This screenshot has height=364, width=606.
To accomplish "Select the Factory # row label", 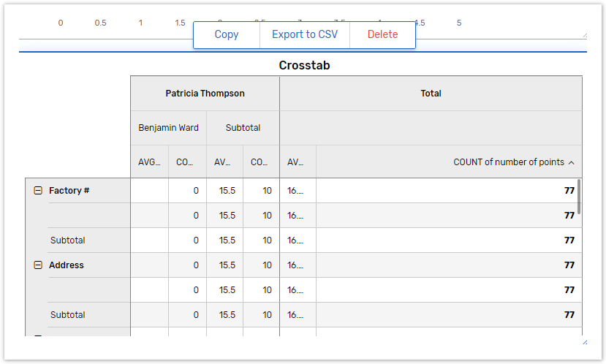I will pyautogui.click(x=69, y=191).
